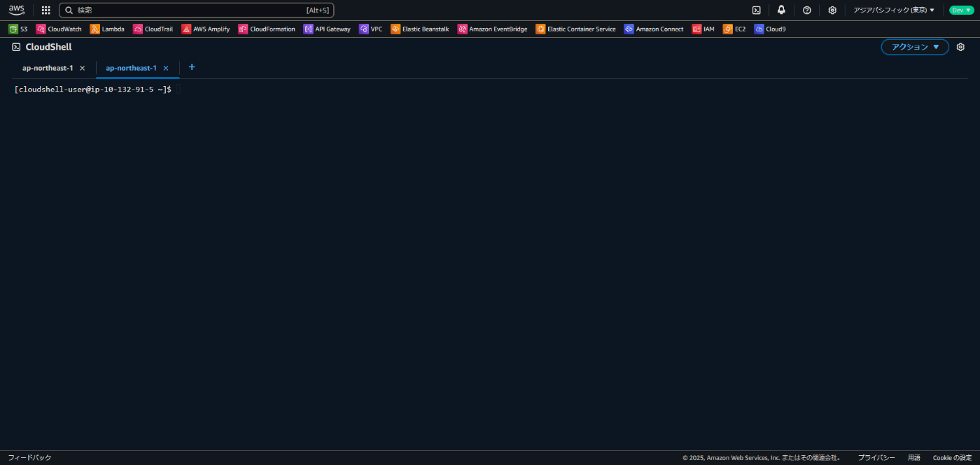Close the active second ap-northeast-1 tab
This screenshot has width=980, height=465.
pyautogui.click(x=166, y=68)
